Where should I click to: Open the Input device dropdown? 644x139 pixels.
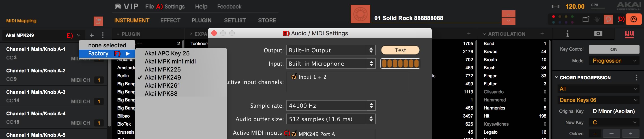click(x=331, y=64)
